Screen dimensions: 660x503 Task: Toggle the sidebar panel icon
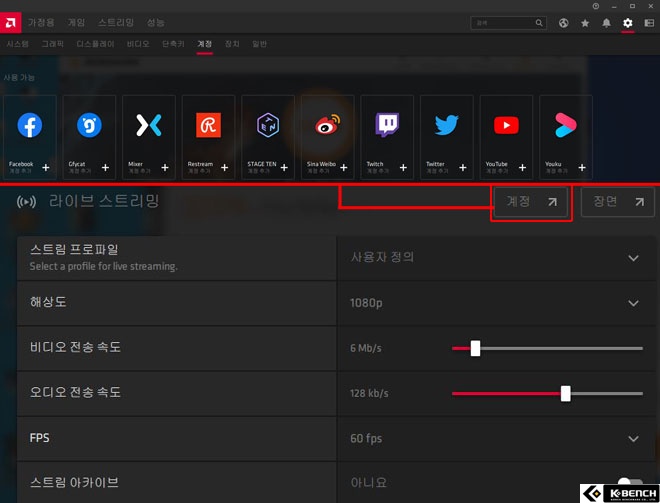[649, 23]
